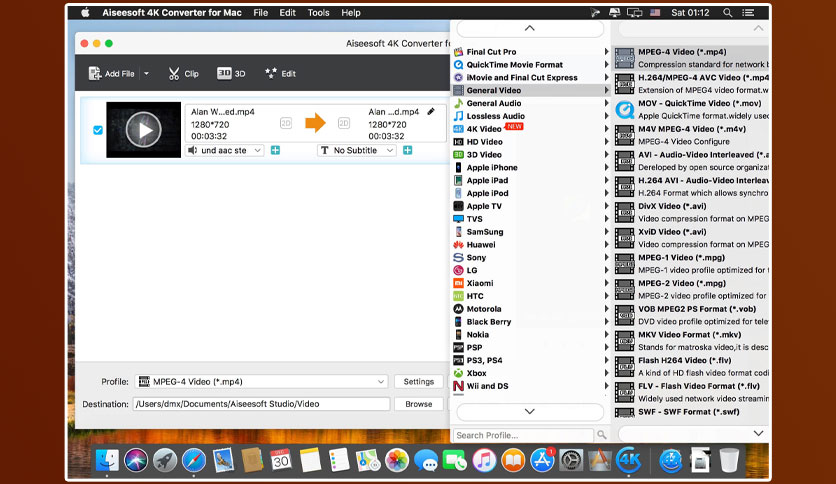Play the video thumbnail preview

[x=143, y=130]
